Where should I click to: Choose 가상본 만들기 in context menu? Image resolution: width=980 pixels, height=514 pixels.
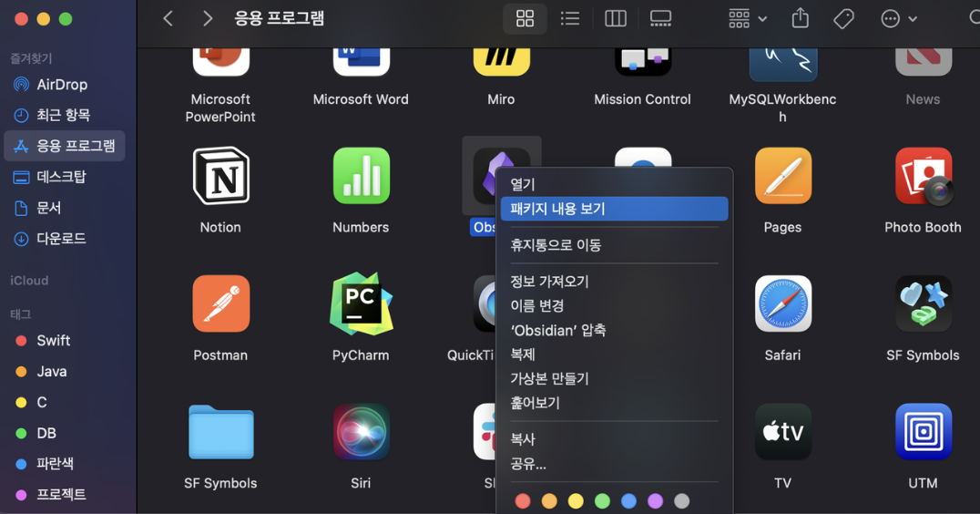pyautogui.click(x=615, y=379)
